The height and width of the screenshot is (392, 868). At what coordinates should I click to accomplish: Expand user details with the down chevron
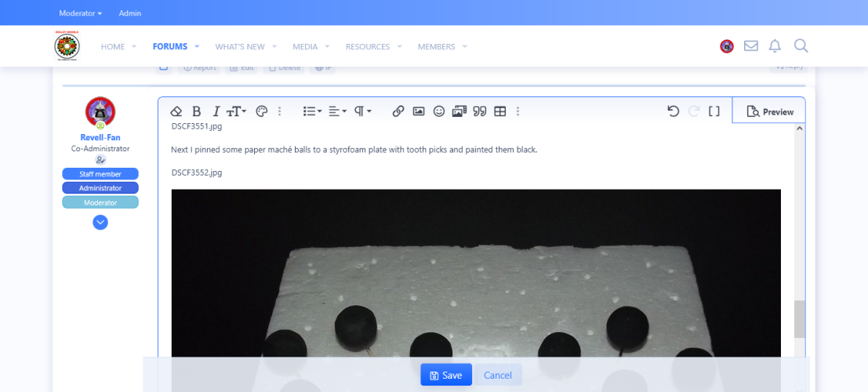100,223
